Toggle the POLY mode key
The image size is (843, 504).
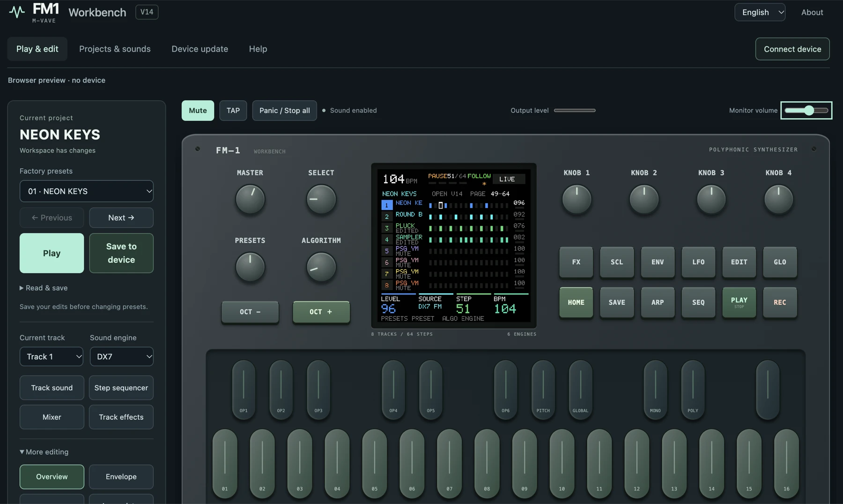[693, 390]
